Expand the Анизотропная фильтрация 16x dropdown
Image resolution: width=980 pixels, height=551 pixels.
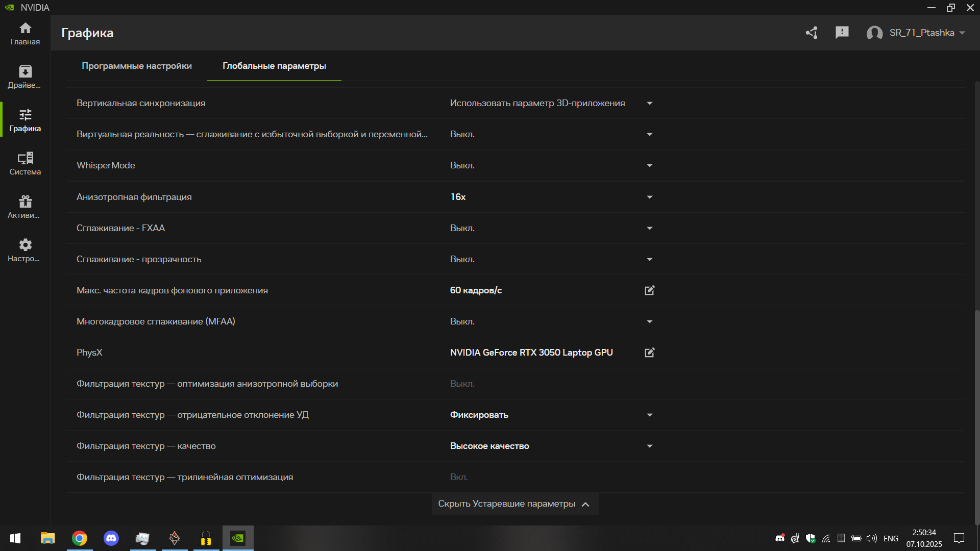(649, 197)
